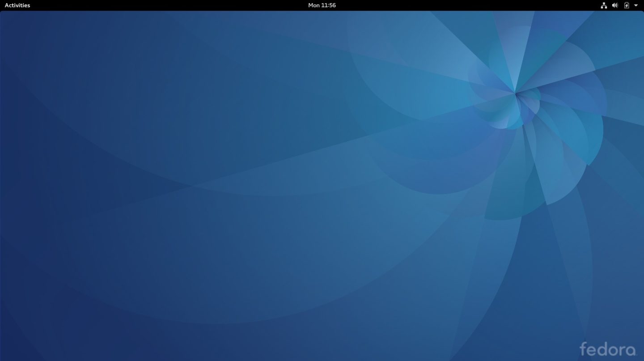This screenshot has height=361, width=644.
Task: Toggle the calendar by clicking the clock
Action: [322, 5]
